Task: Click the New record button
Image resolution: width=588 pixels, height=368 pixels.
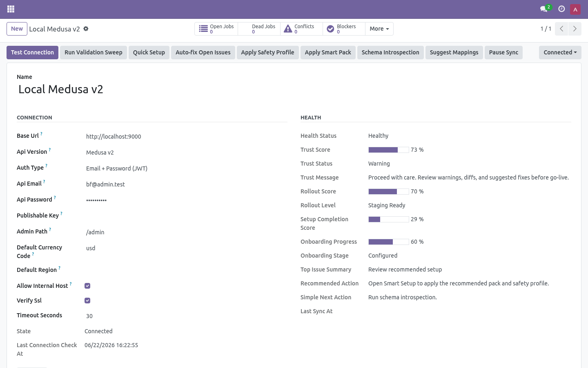Action: click(x=17, y=29)
